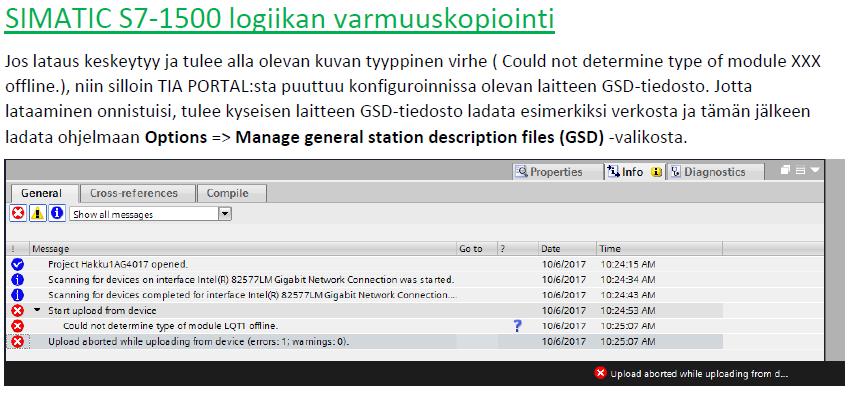Click the 10:24:34 AM time cell

(628, 280)
